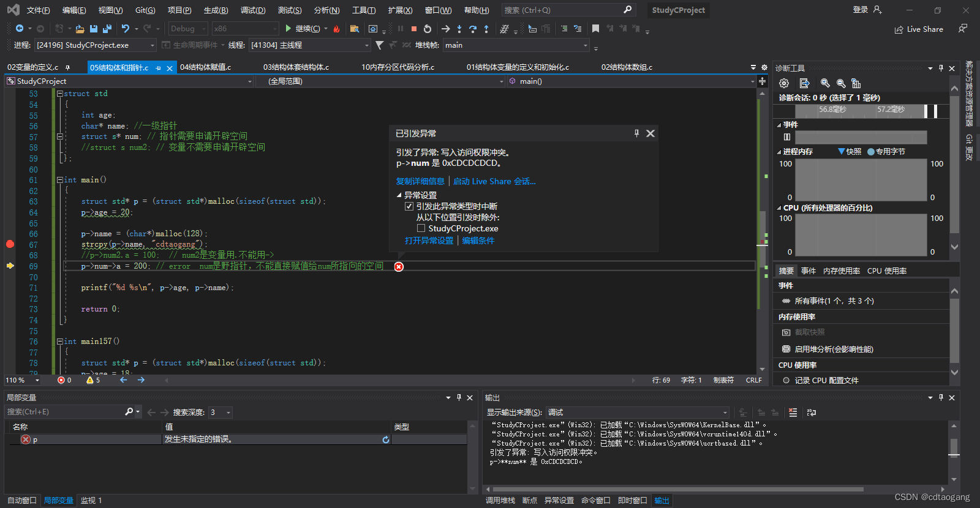Reset the diagnostic view to selection

pos(856,83)
